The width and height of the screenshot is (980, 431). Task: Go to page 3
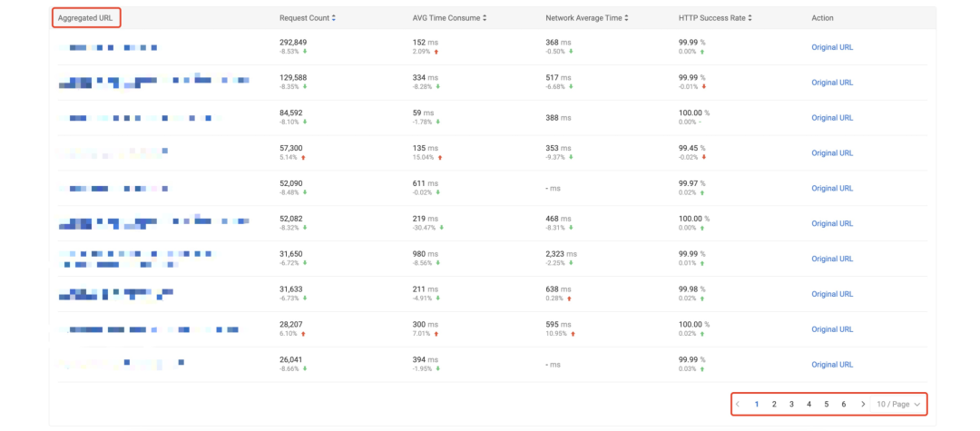(x=791, y=404)
